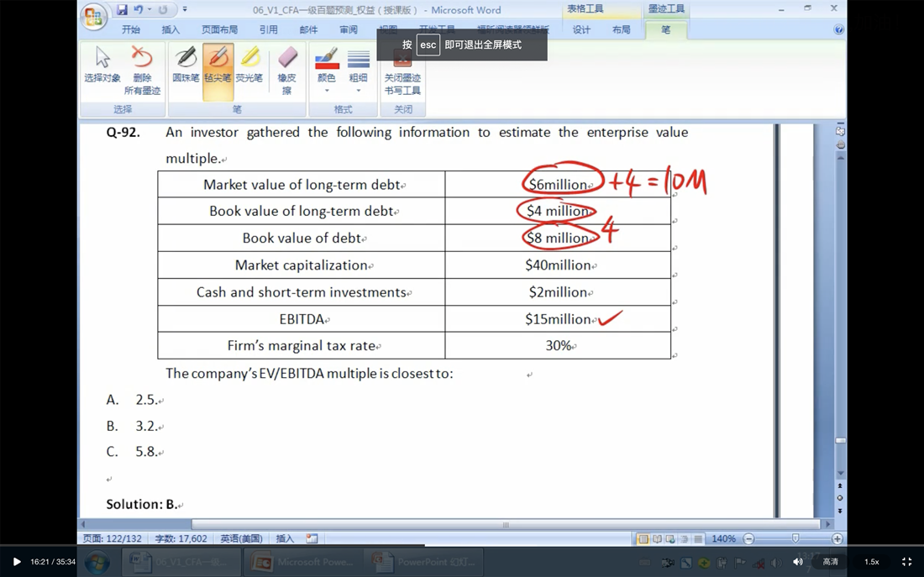Click the right arrow of horizontal scrollbar
This screenshot has height=577, width=924.
click(x=828, y=524)
